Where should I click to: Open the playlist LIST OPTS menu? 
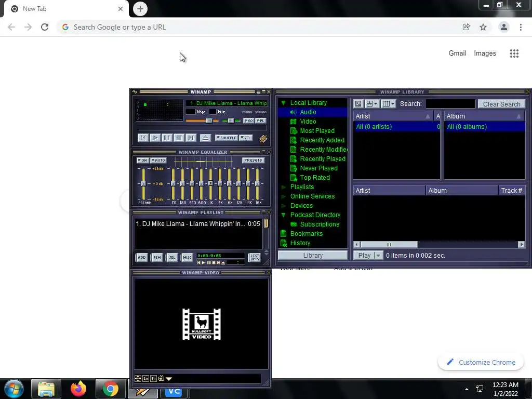tap(255, 258)
